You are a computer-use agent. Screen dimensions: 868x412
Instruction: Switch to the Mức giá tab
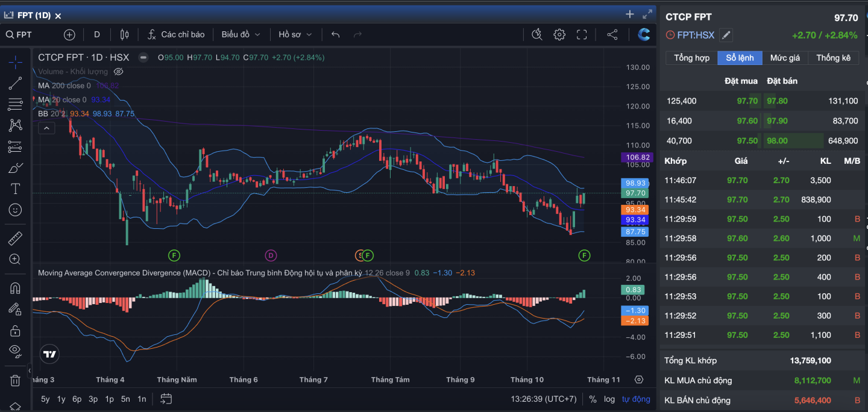coord(784,58)
